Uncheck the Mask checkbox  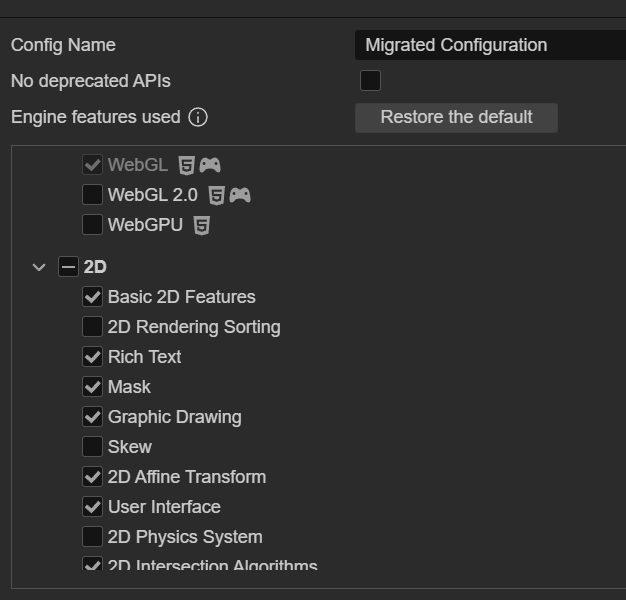coord(92,386)
